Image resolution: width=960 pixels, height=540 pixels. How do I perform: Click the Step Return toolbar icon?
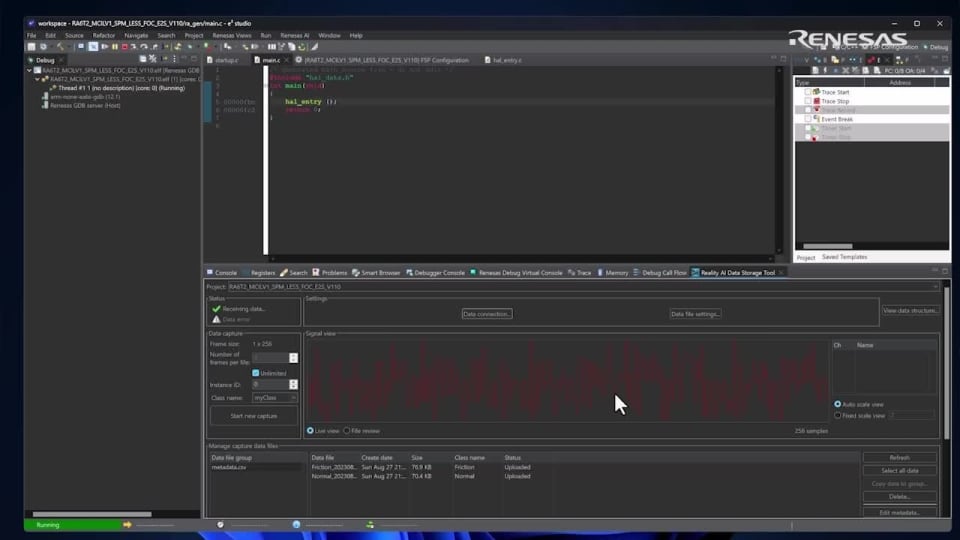coord(154,47)
